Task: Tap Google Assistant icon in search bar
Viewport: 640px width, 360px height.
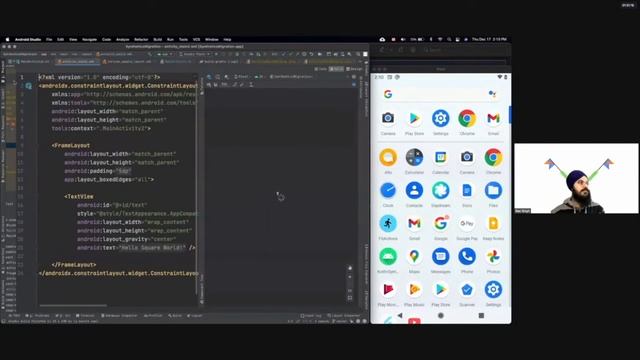Action: coord(492,94)
